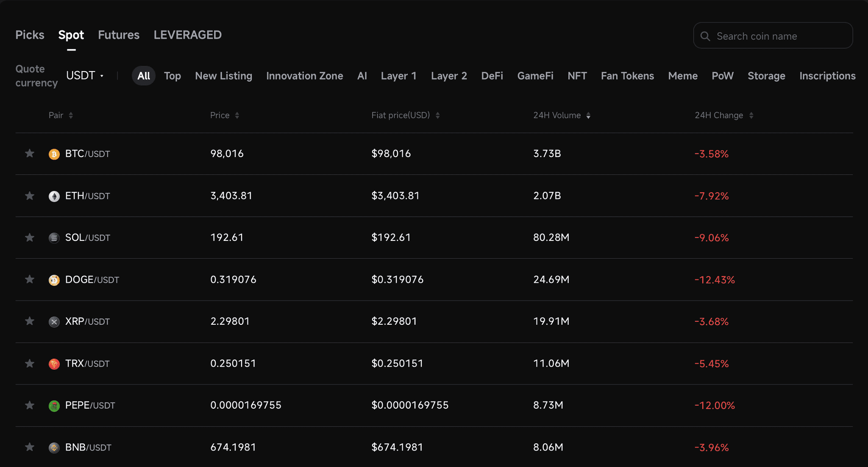
Task: Filter by AI category
Action: (362, 76)
